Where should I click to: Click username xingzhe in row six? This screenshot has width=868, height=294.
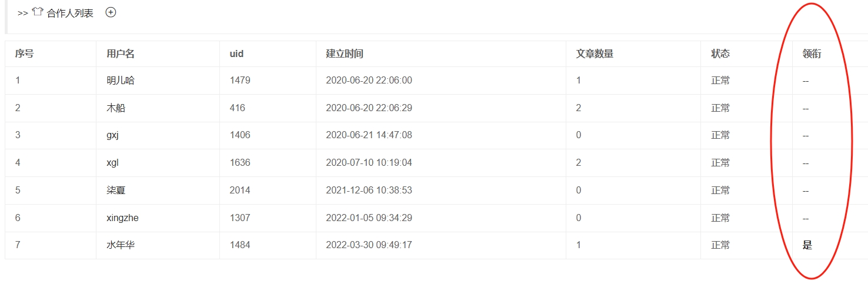122,218
